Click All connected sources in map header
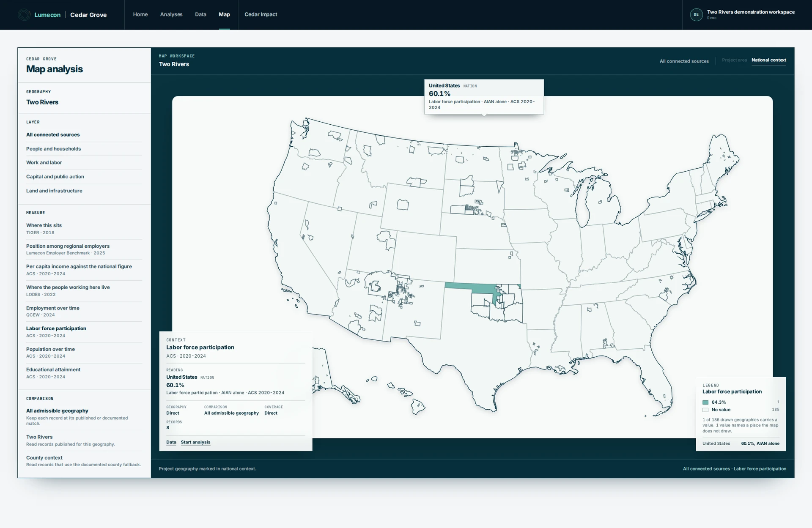 point(684,61)
